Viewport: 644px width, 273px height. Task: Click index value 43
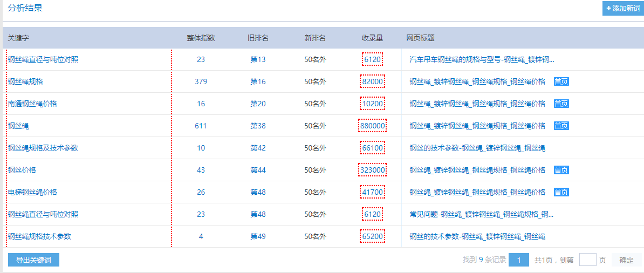pyautogui.click(x=201, y=170)
